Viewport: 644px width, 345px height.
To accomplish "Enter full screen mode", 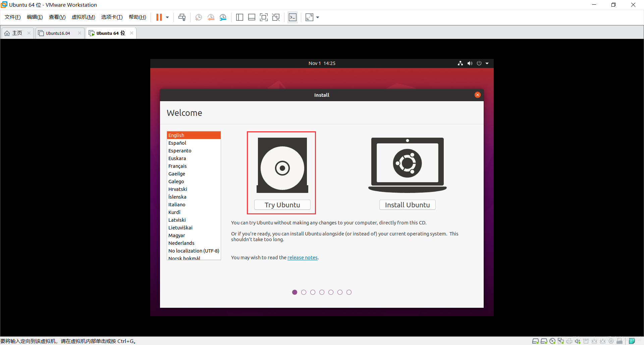I will click(x=264, y=17).
